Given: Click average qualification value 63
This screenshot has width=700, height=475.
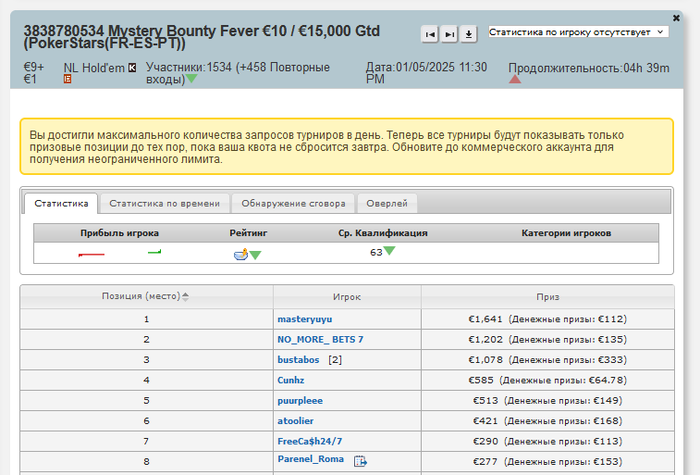Looking at the screenshot, I should click(376, 253).
